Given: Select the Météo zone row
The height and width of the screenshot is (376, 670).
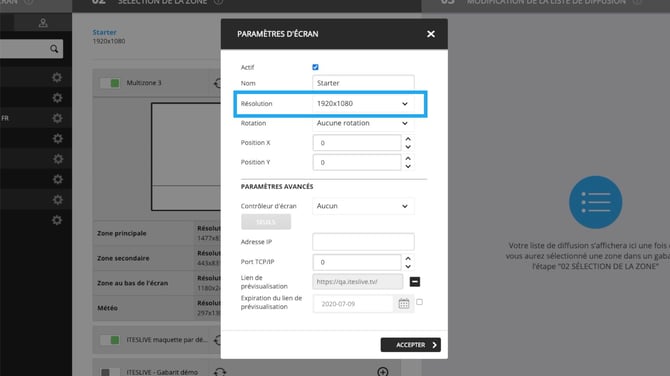Looking at the screenshot, I should (x=156, y=308).
